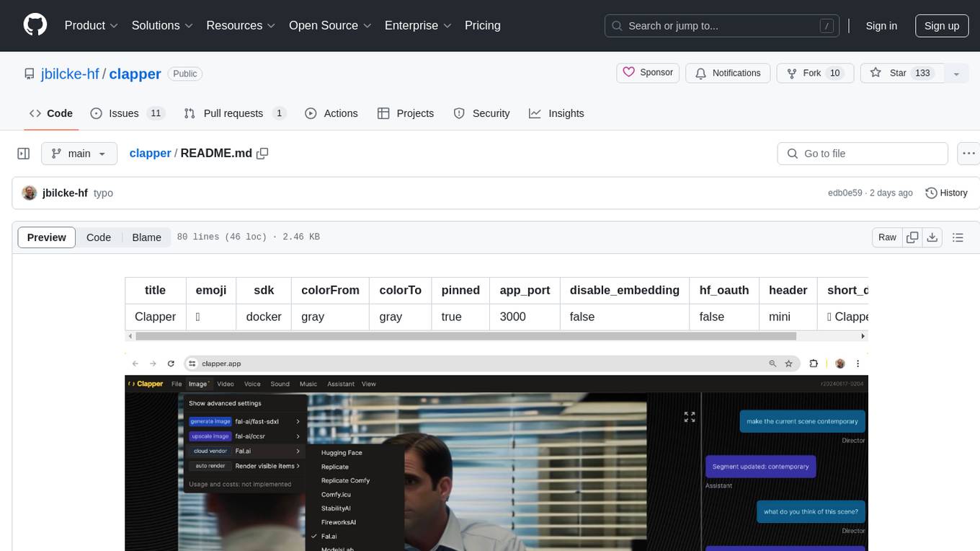Image resolution: width=980 pixels, height=551 pixels.
Task: Expand the Resources menu
Action: coord(241,25)
